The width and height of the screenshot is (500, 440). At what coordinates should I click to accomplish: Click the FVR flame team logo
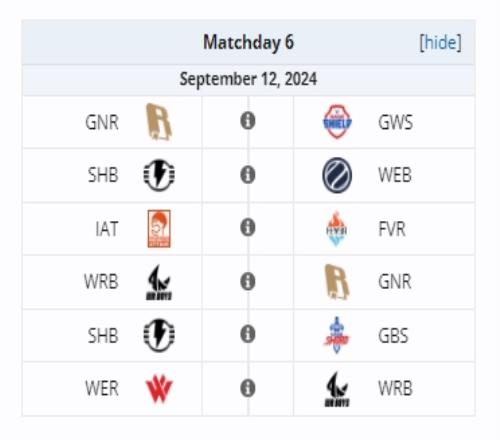pyautogui.click(x=337, y=229)
